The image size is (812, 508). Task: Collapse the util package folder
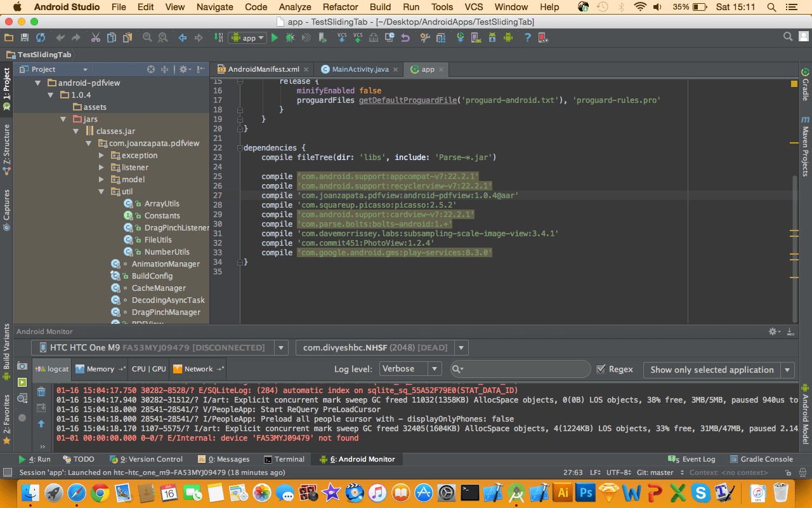tap(101, 192)
